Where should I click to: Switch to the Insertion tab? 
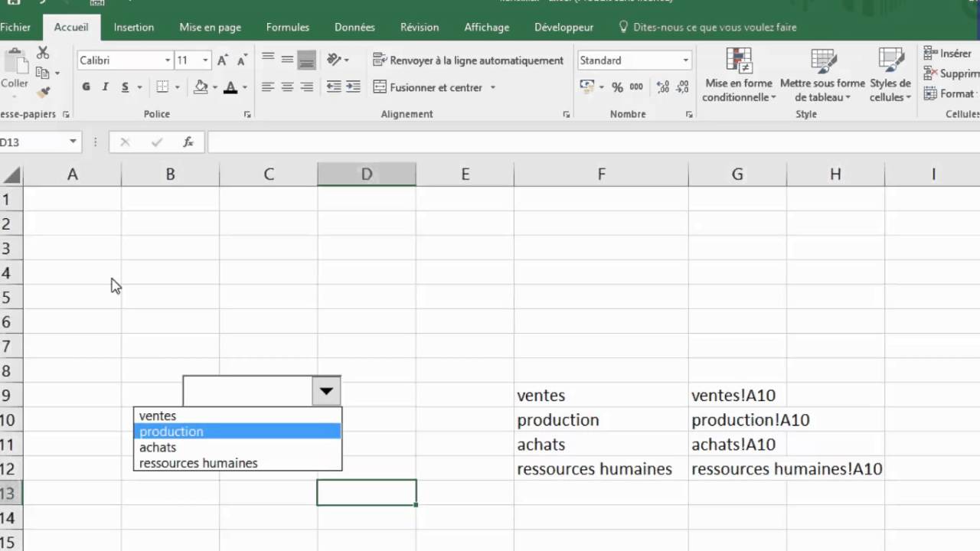[134, 27]
